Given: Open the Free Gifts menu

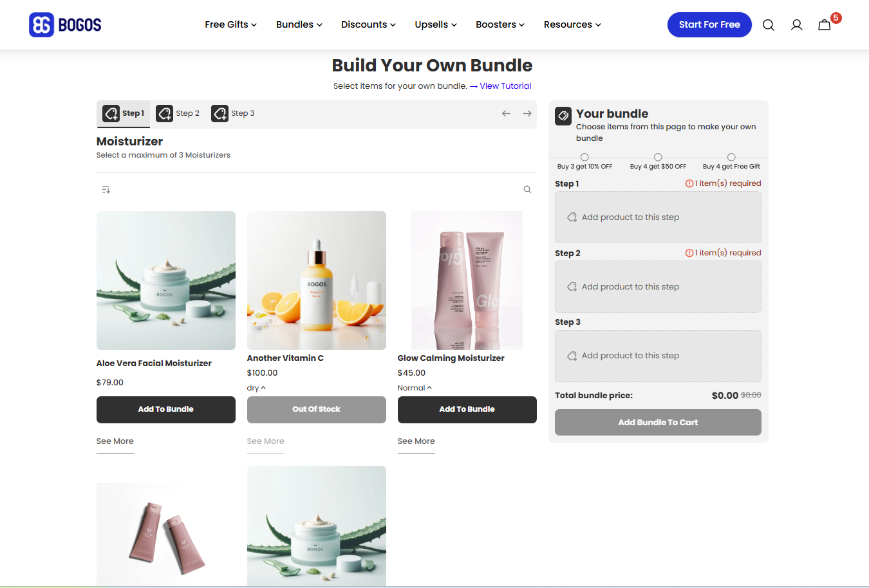Looking at the screenshot, I should pos(230,24).
